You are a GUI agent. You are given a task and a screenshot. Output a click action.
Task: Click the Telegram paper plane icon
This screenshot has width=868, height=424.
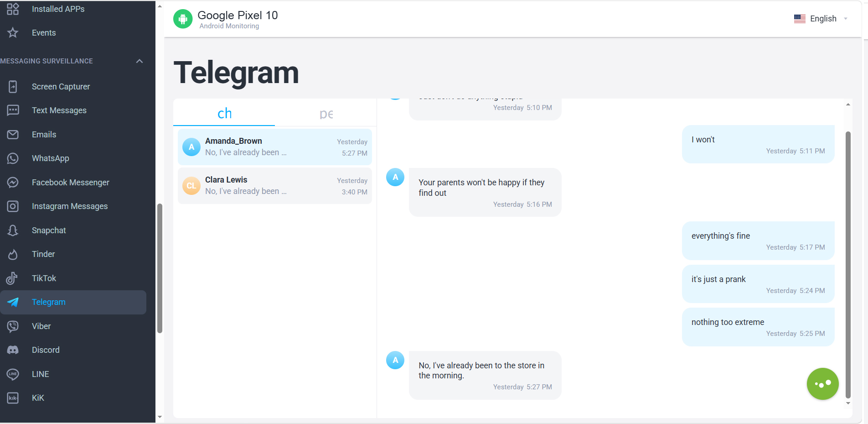click(x=13, y=302)
